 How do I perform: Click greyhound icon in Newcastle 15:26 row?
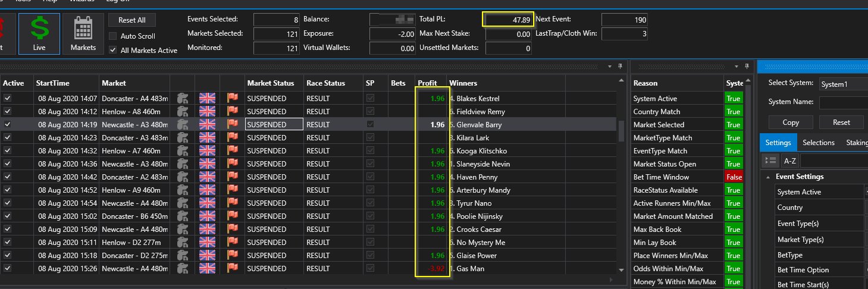click(183, 269)
